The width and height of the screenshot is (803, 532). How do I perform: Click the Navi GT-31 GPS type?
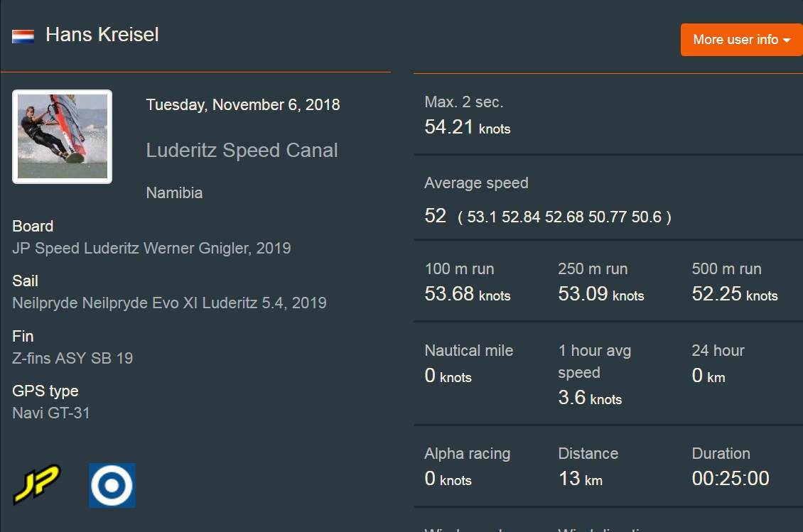pos(51,413)
